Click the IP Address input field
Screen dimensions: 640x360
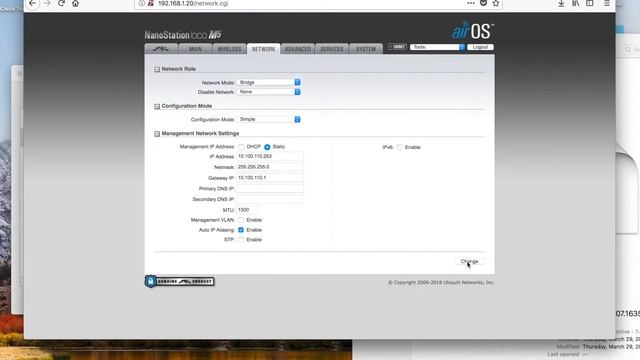pyautogui.click(x=270, y=156)
